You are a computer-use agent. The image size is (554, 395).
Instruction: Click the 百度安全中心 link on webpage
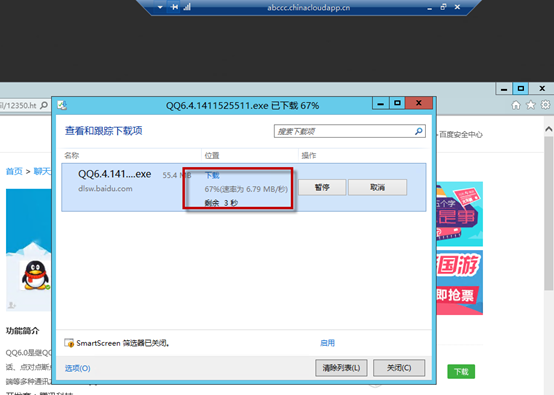point(461,135)
